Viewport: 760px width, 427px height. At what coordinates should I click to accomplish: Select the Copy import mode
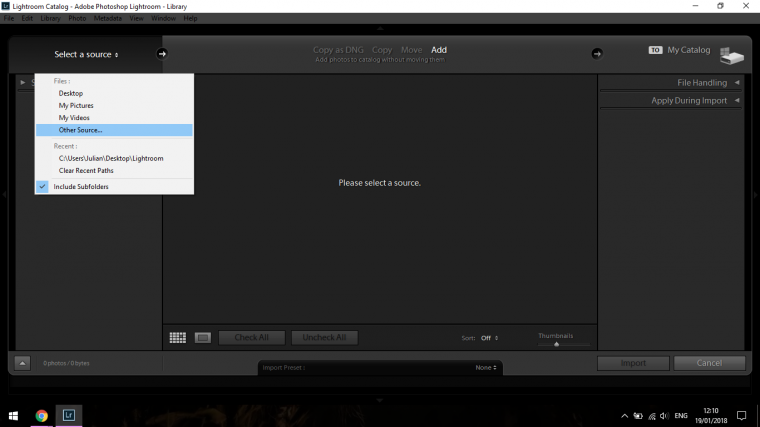(x=382, y=50)
